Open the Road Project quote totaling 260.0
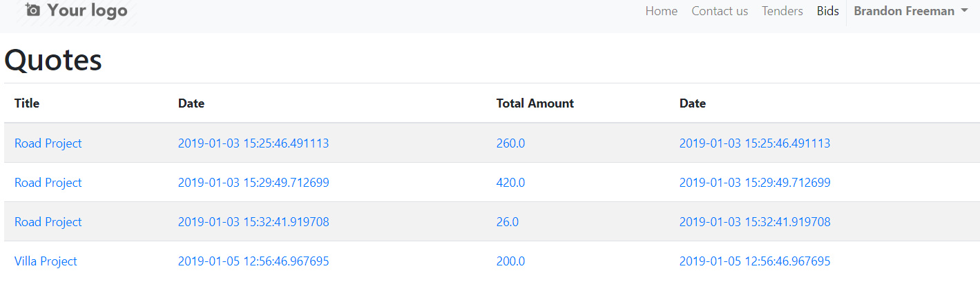The height and width of the screenshot is (282, 980). pyautogui.click(x=48, y=143)
